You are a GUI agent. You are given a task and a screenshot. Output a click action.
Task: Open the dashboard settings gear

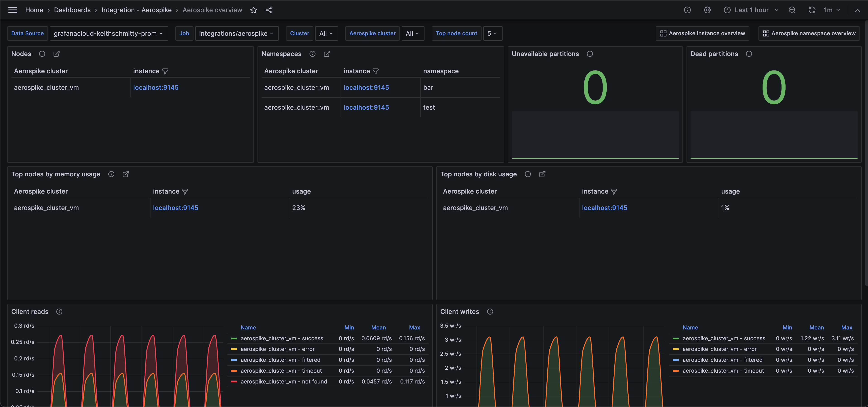(x=707, y=10)
